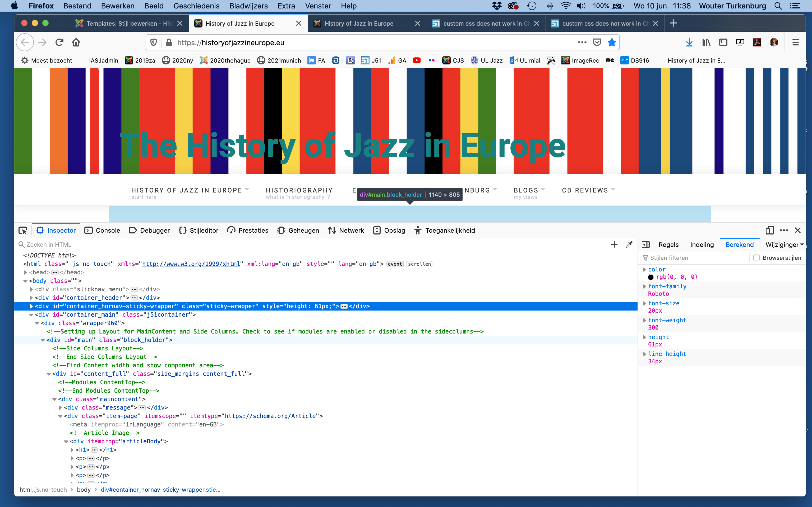Expand the head element node
The width and height of the screenshot is (812, 507).
25,272
